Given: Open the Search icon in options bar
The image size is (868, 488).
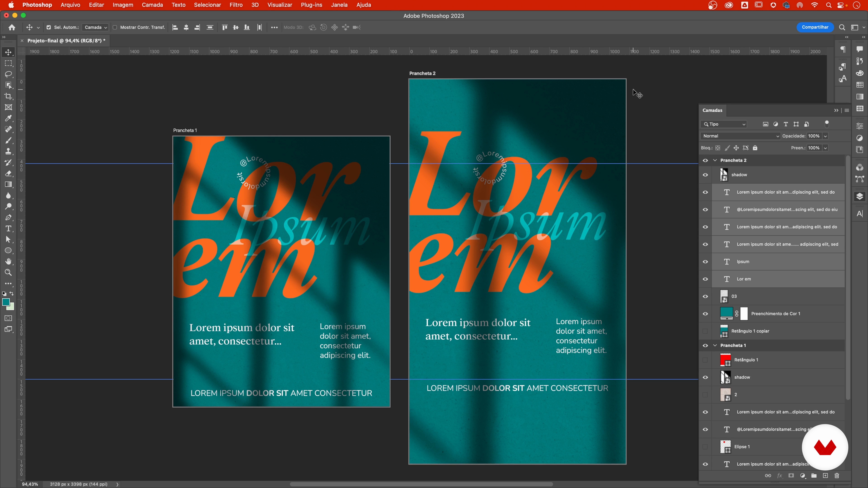Looking at the screenshot, I should (x=842, y=27).
